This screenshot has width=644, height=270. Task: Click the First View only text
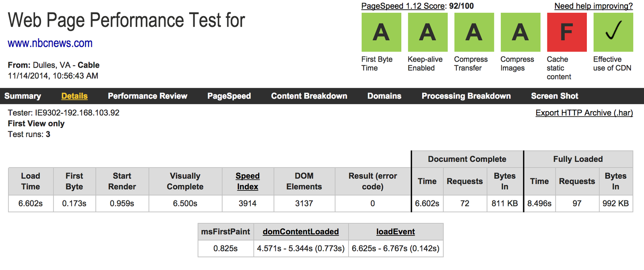36,124
